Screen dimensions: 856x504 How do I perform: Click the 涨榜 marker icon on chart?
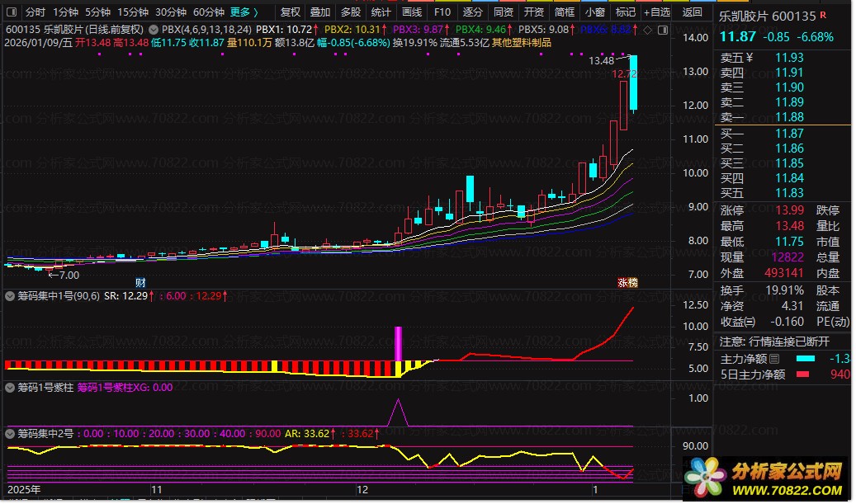pos(627,282)
